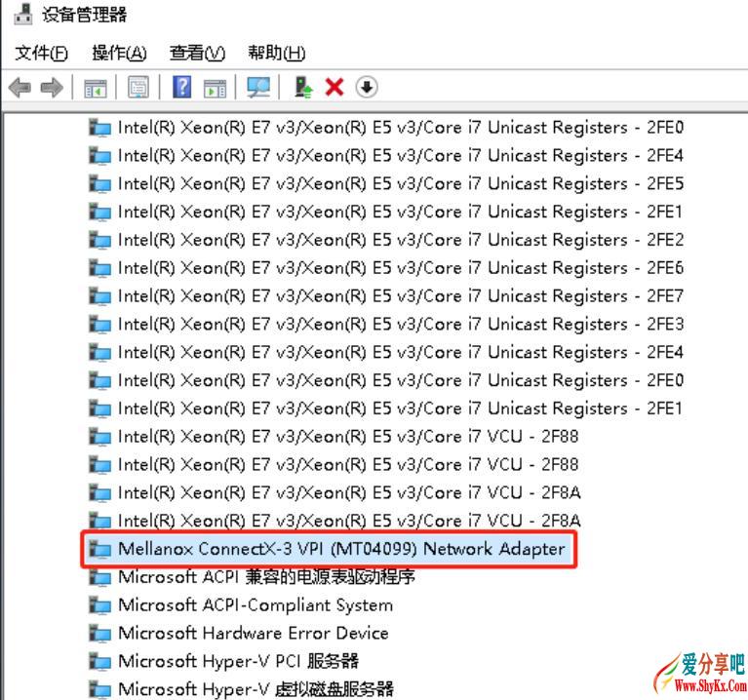Open device properties via the properties sheet icon
The width and height of the screenshot is (748, 700).
[x=138, y=88]
